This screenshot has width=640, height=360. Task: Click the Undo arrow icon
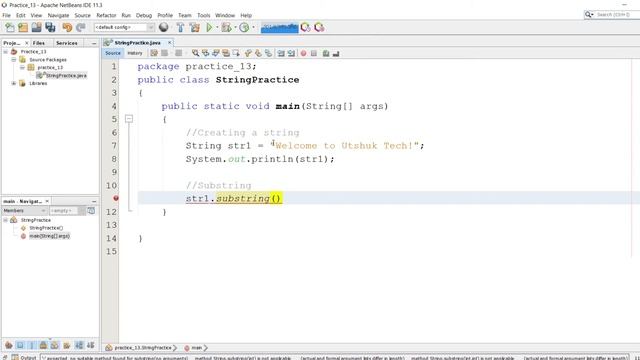point(67,27)
